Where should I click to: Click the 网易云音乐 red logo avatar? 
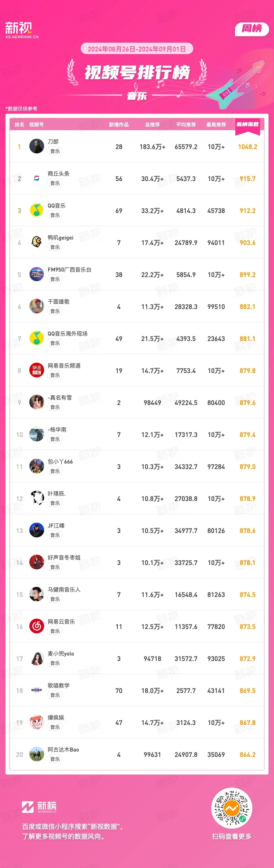pyautogui.click(x=36, y=627)
